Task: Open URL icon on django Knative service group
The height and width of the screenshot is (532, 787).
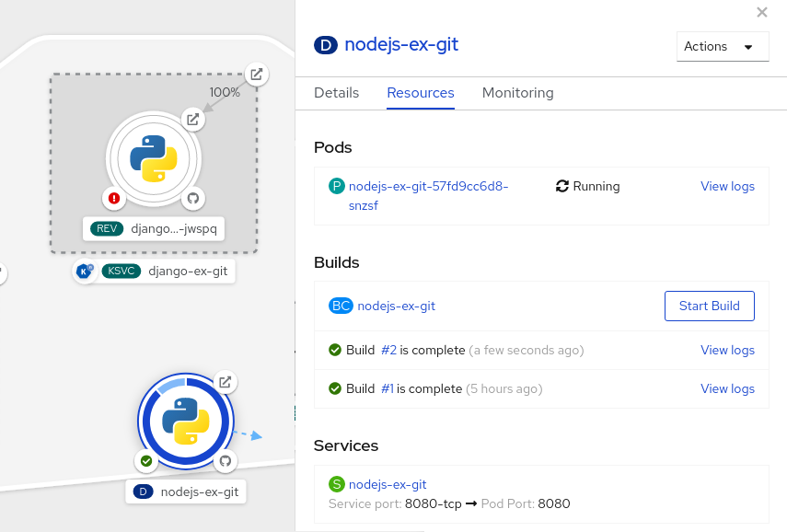Action: (257, 75)
